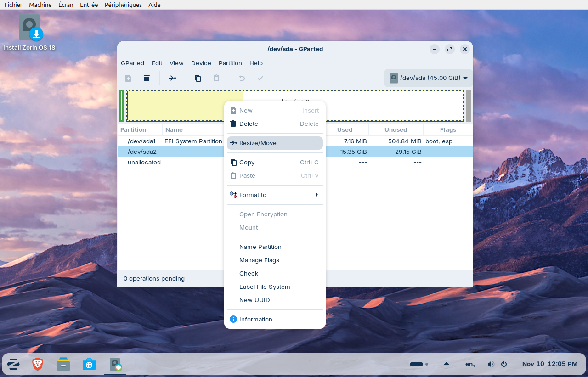
Task: Open the en keyboard layout indicator
Action: (x=470, y=364)
